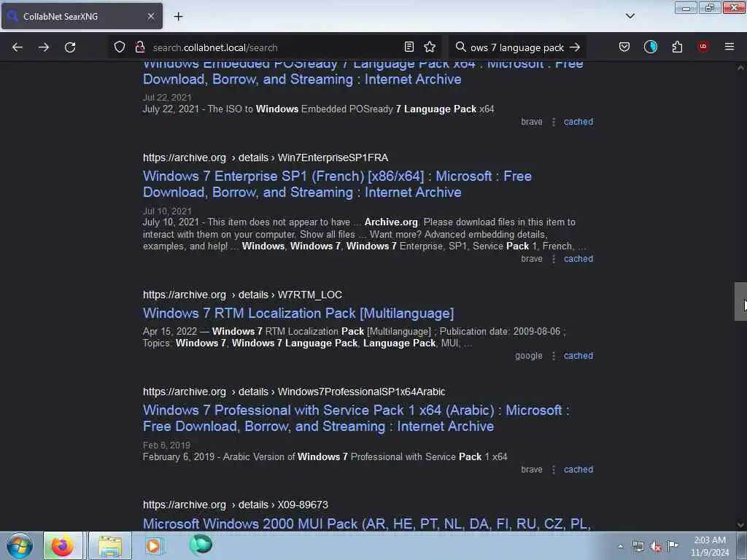
Task: Bookmark this page with star icon
Action: pyautogui.click(x=430, y=47)
